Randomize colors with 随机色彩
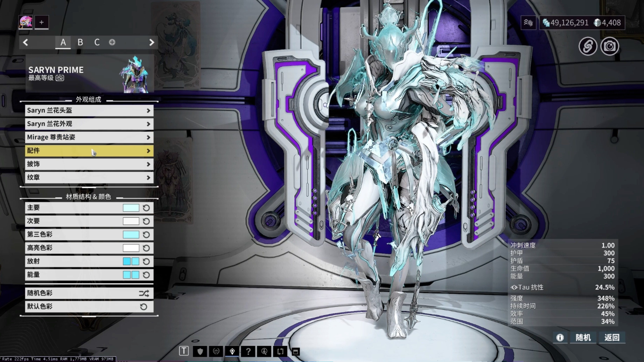The image size is (644, 362). (x=89, y=293)
